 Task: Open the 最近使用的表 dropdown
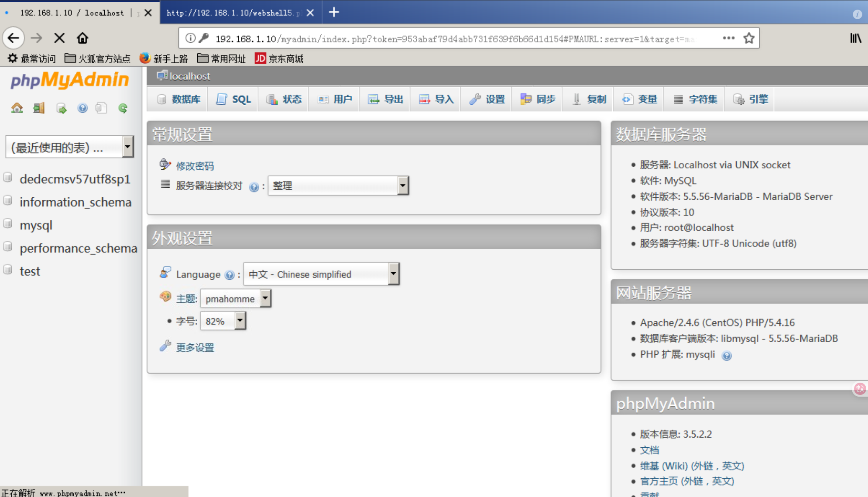coord(69,147)
